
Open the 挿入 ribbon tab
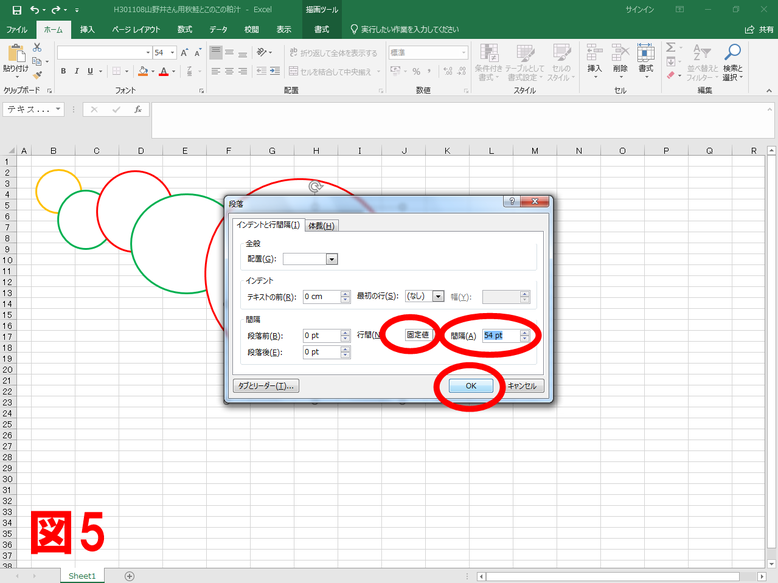pos(88,30)
